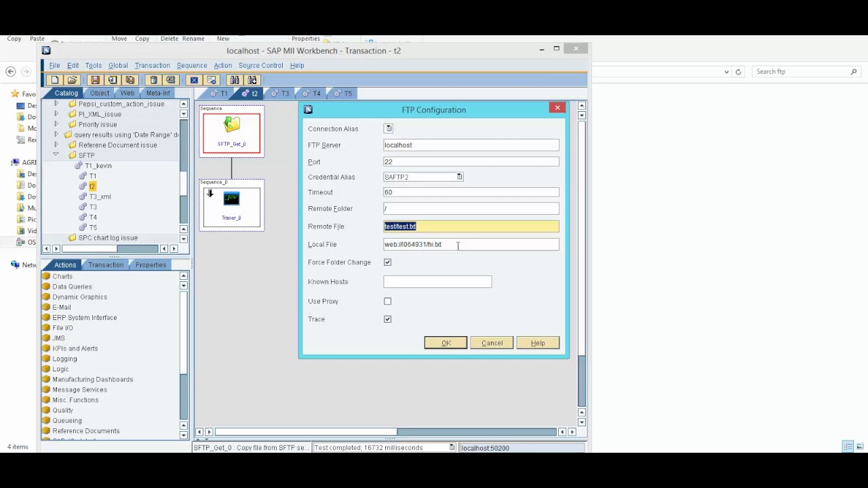Open the File menu
Viewport: 868px width, 488px height.
tap(54, 65)
